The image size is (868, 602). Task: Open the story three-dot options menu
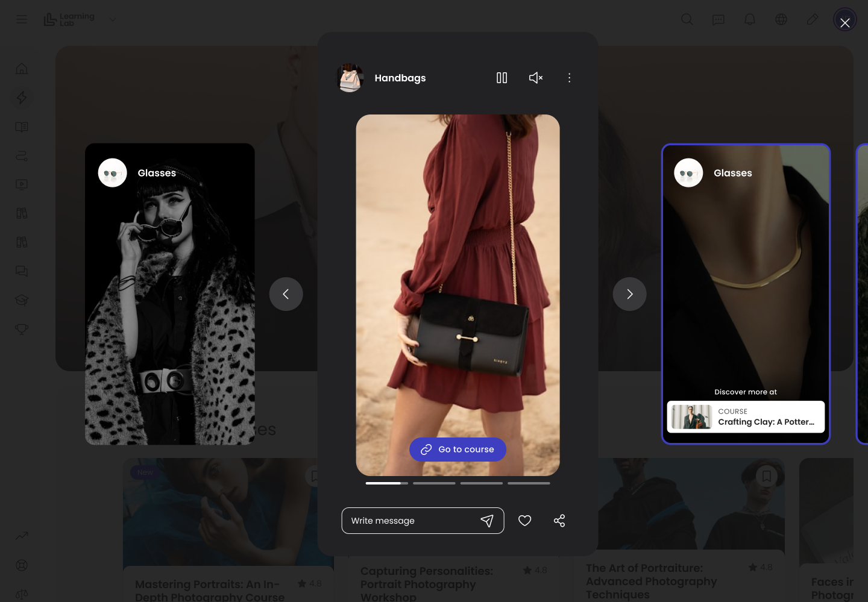(569, 78)
